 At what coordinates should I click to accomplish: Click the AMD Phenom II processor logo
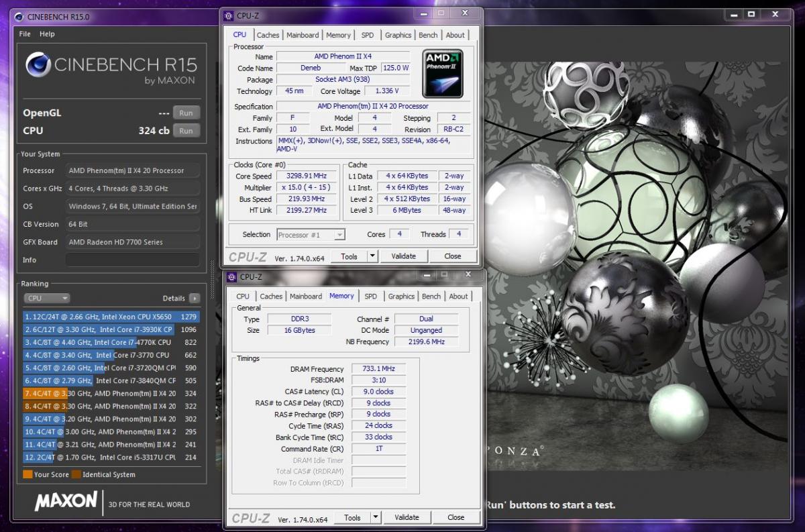(x=443, y=74)
